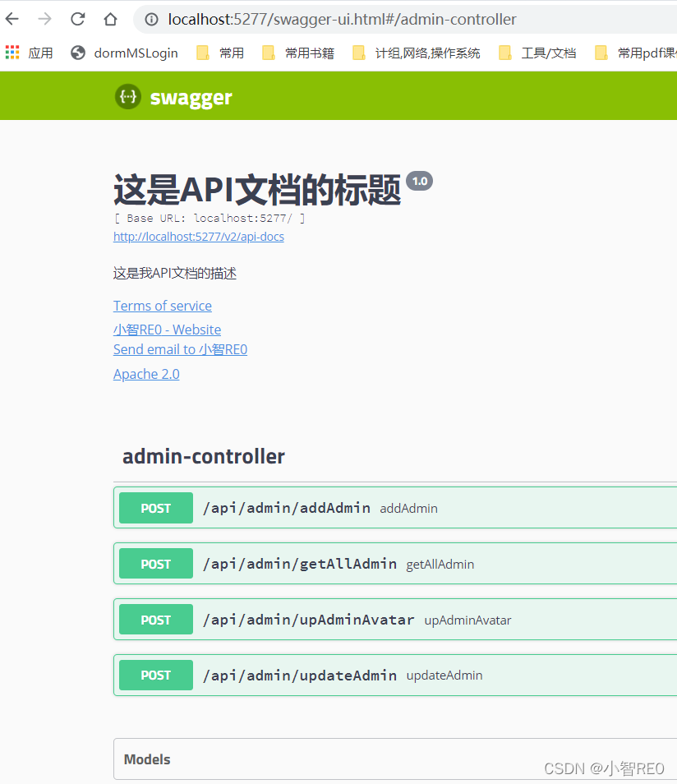Open the 常用书籍 bookmark folder
Screen dimensions: 677x784
pos(298,53)
